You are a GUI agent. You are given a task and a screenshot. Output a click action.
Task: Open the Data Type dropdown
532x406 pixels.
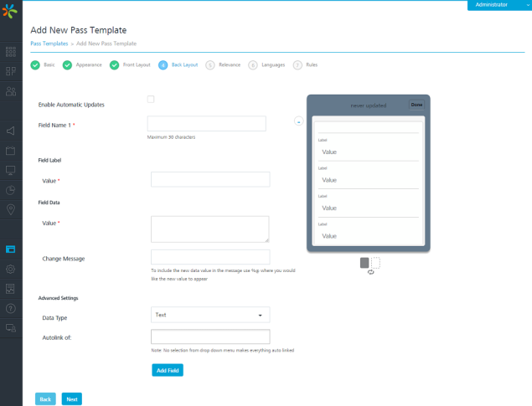tap(210, 315)
